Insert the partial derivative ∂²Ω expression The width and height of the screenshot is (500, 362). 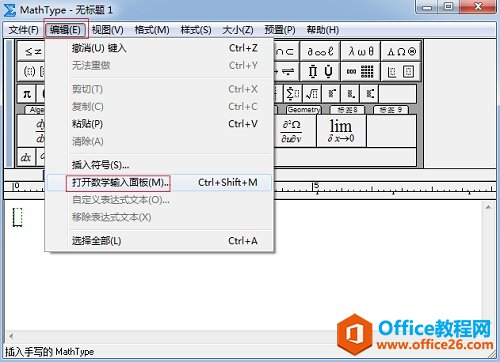(295, 131)
